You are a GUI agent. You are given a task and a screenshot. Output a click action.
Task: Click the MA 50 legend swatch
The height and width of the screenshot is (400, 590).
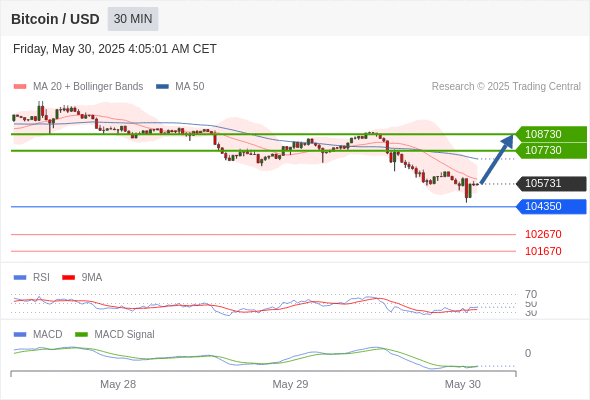pos(162,87)
